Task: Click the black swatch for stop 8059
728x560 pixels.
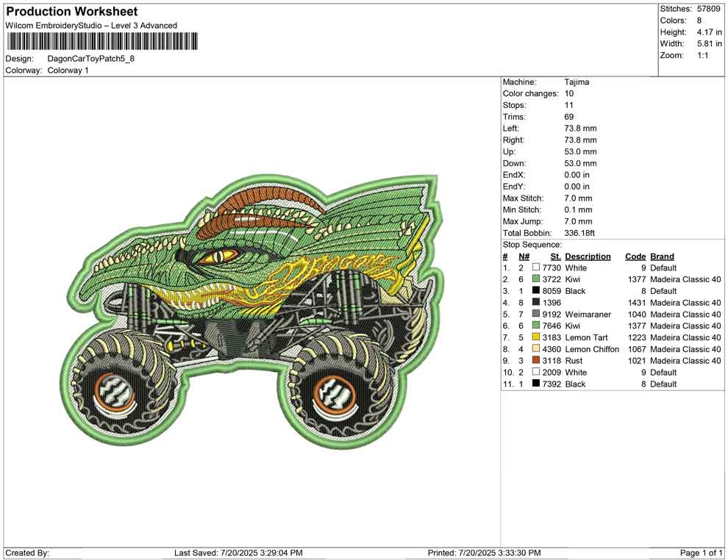Action: coord(536,290)
